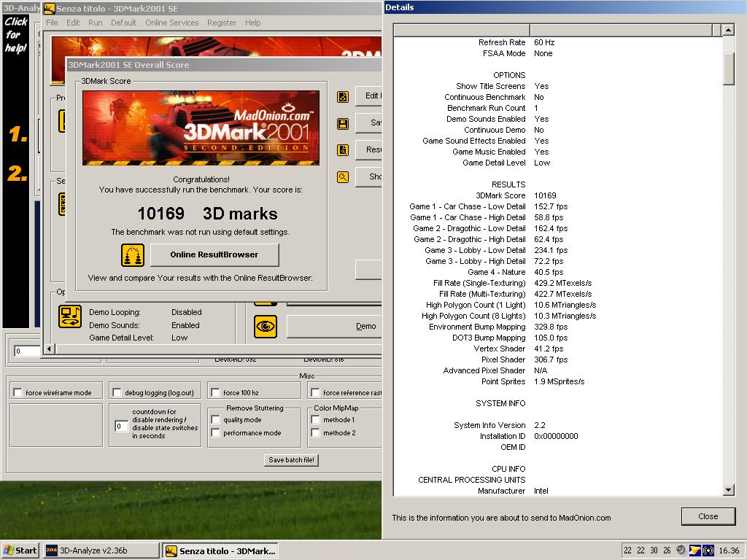Click the yellow arrow tray icon
Screen dimensions: 747x560
point(694,551)
